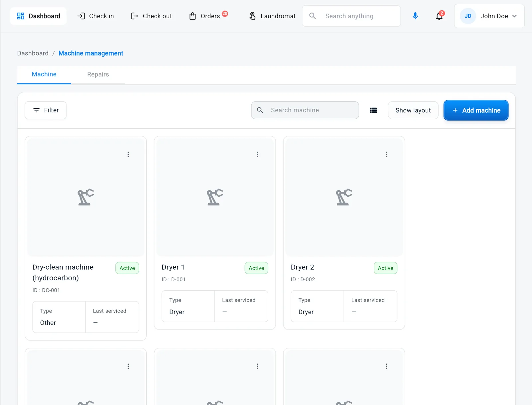Click the Dry-clean machine image placeholder
Screen dimensions: 532x405
(86, 197)
